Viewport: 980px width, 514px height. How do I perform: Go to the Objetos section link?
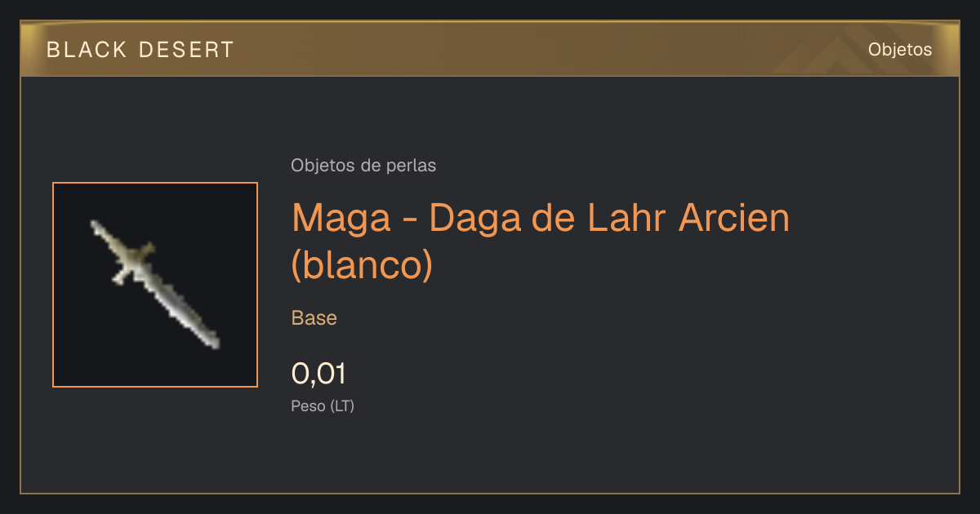pos(900,50)
